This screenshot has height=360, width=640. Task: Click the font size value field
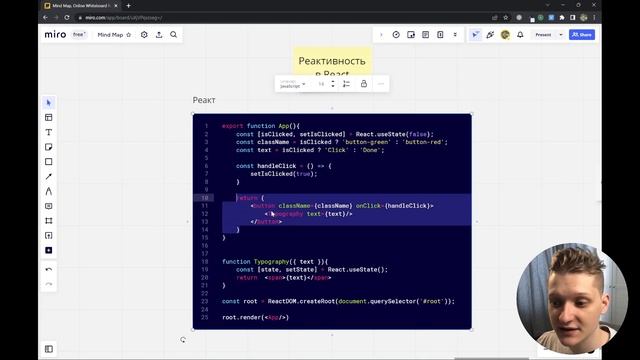321,84
